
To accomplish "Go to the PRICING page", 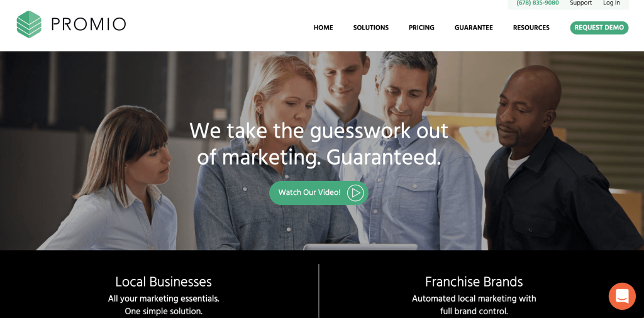I will (x=421, y=28).
